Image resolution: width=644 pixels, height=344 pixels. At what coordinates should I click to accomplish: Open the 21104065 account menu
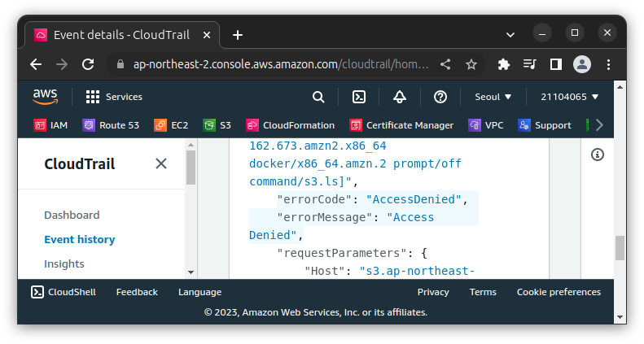(x=569, y=97)
